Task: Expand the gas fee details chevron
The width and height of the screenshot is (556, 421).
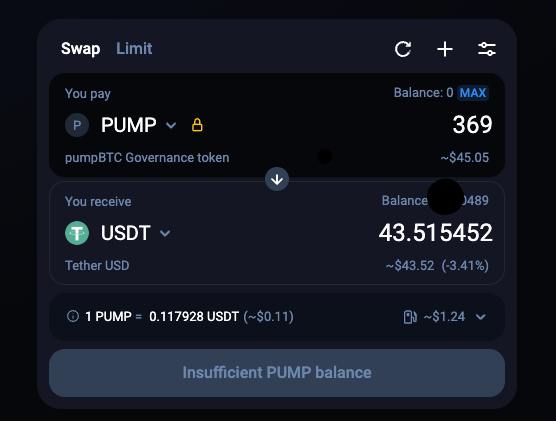Action: point(480,316)
